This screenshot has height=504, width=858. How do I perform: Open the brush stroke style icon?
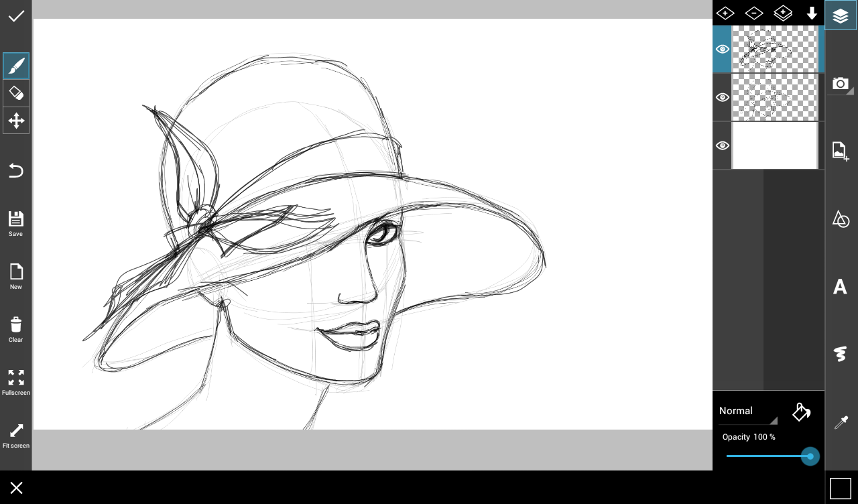tap(841, 354)
